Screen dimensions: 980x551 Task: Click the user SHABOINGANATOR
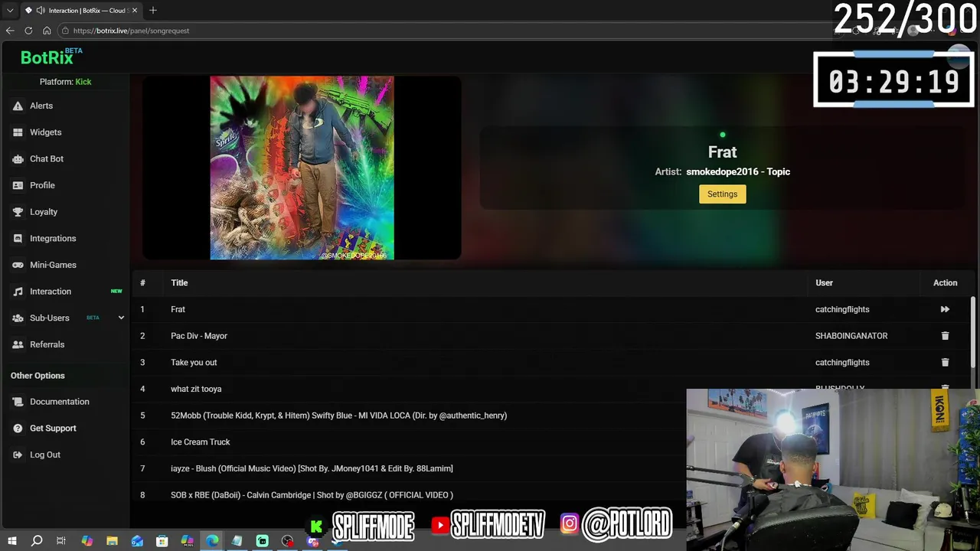tap(851, 336)
